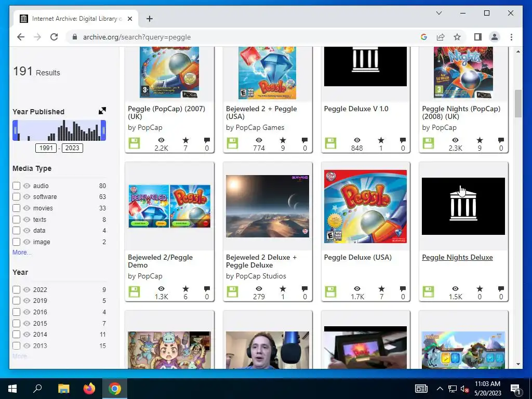Open the Windows Start menu
The image size is (532, 399).
[x=12, y=389]
